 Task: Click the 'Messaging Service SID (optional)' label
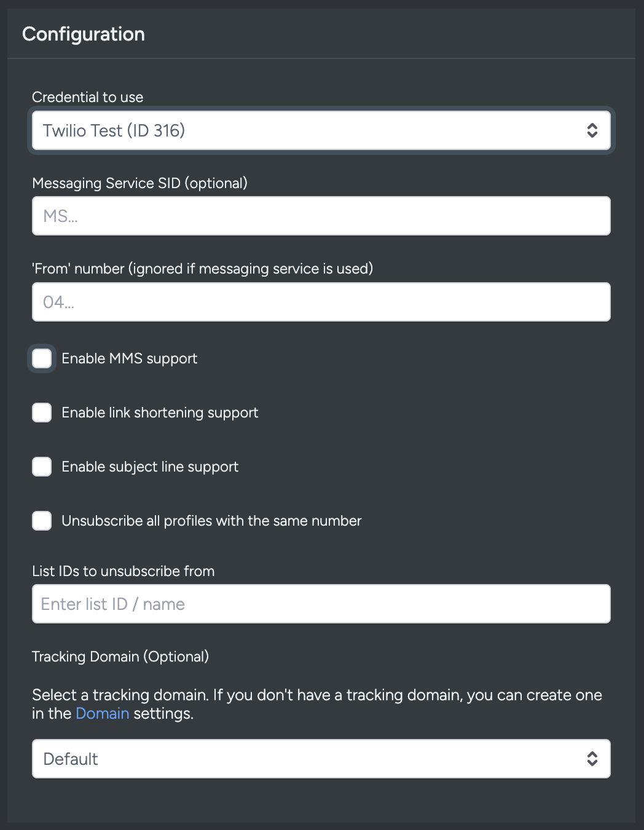coord(140,183)
